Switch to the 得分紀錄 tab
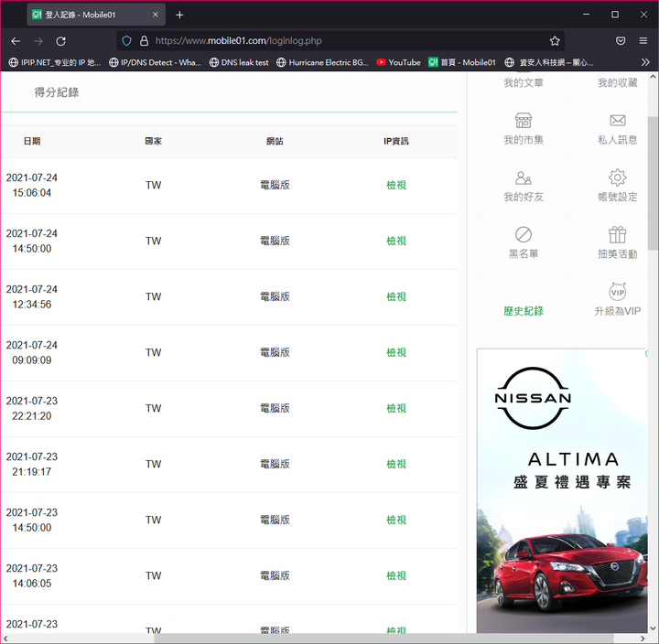659x644 pixels. 57,92
